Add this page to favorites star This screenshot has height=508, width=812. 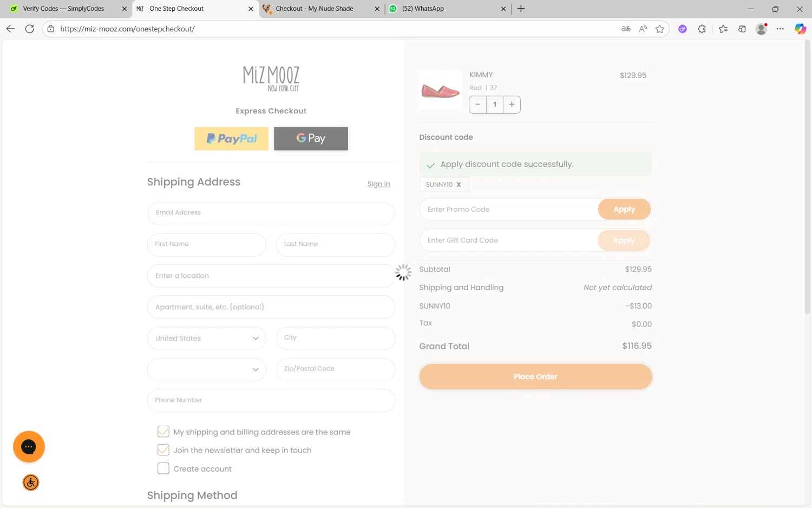pos(659,29)
